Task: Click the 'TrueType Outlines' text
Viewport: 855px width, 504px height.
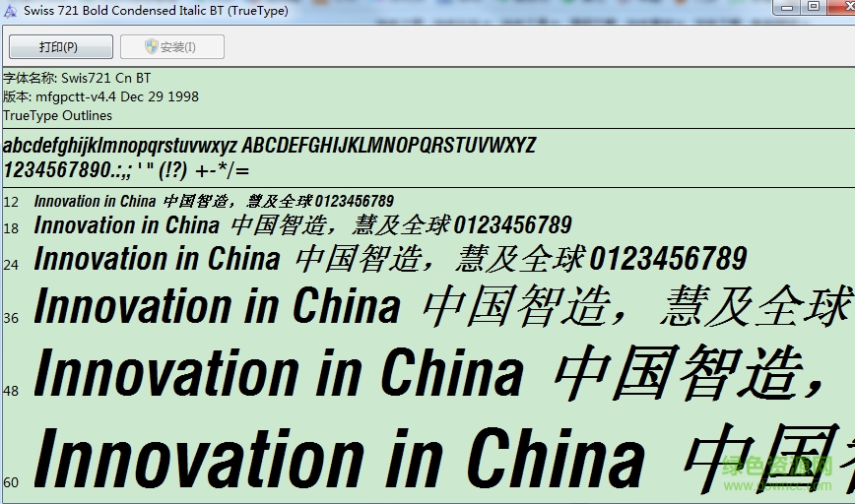Action: pyautogui.click(x=57, y=115)
